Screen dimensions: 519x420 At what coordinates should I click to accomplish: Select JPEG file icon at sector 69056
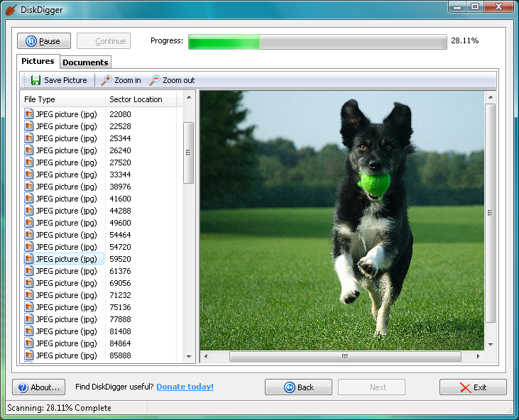click(29, 283)
